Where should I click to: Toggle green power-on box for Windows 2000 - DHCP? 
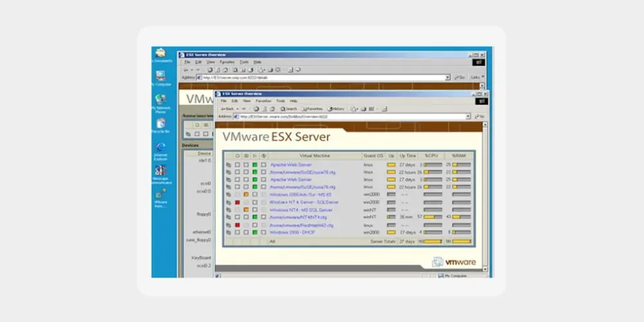[x=254, y=232]
